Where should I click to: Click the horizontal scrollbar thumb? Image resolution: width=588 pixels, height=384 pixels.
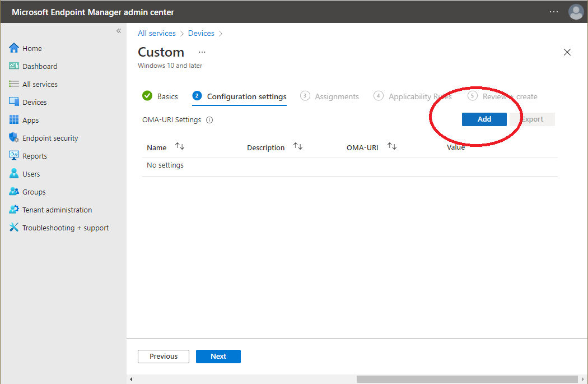pyautogui.click(x=467, y=379)
